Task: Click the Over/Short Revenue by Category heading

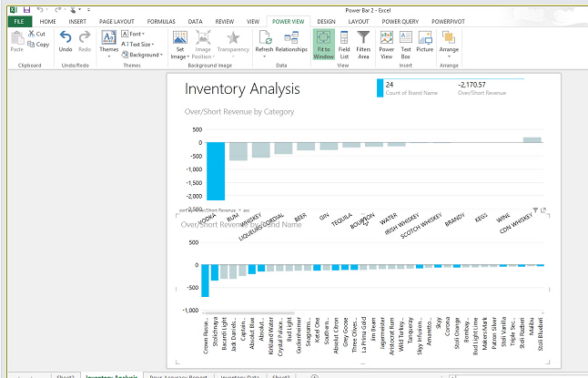Action: coord(239,112)
